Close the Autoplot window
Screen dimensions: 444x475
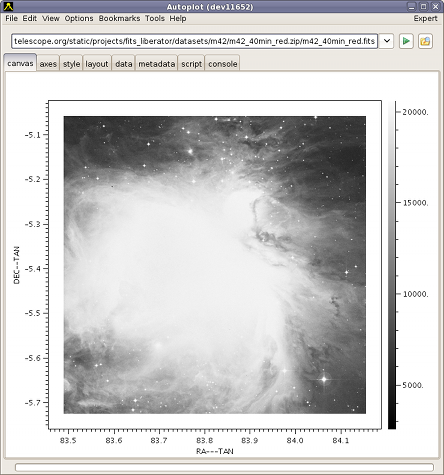point(435,6)
